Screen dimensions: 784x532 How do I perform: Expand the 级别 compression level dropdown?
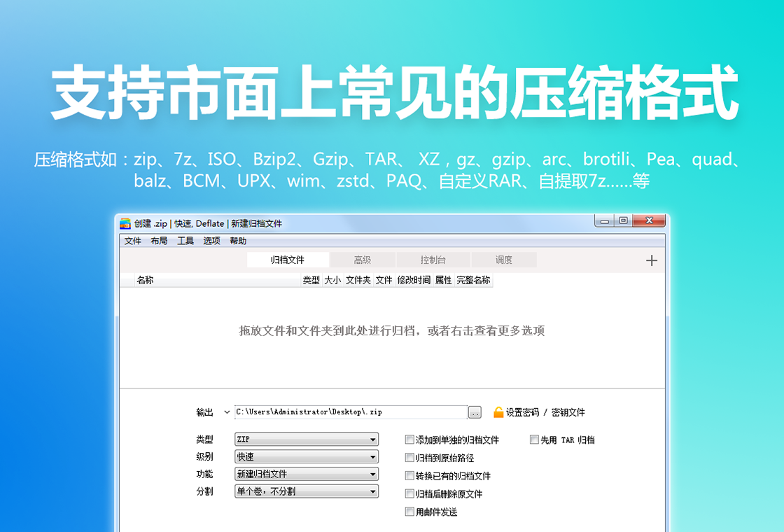tap(306, 457)
